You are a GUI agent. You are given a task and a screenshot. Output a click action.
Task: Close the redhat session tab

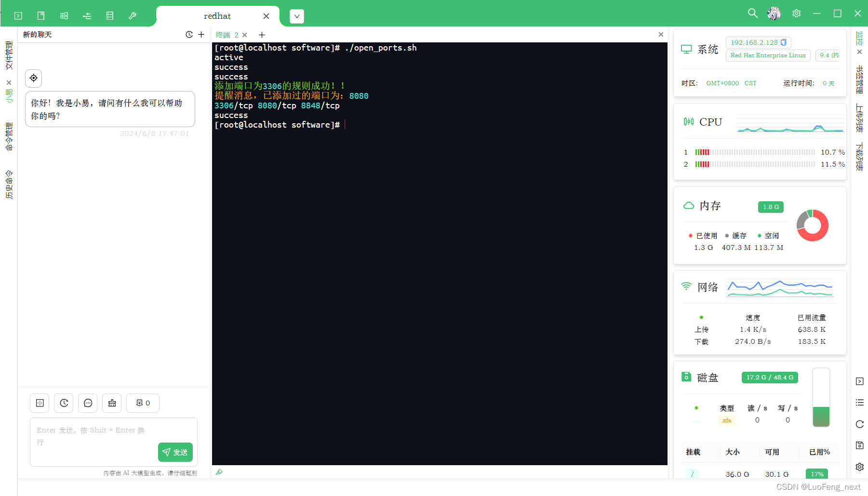pyautogui.click(x=266, y=16)
